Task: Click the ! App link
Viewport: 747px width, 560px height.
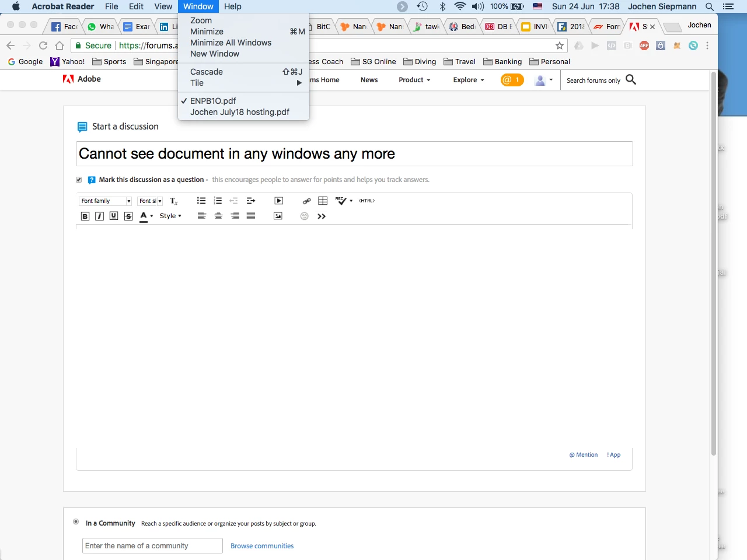Action: pos(614,455)
